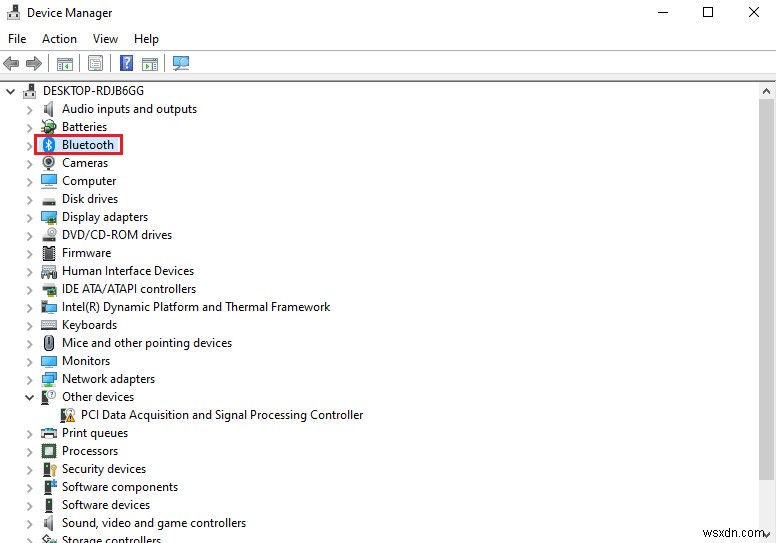
Task: Click the Security devices key icon
Action: (49, 469)
